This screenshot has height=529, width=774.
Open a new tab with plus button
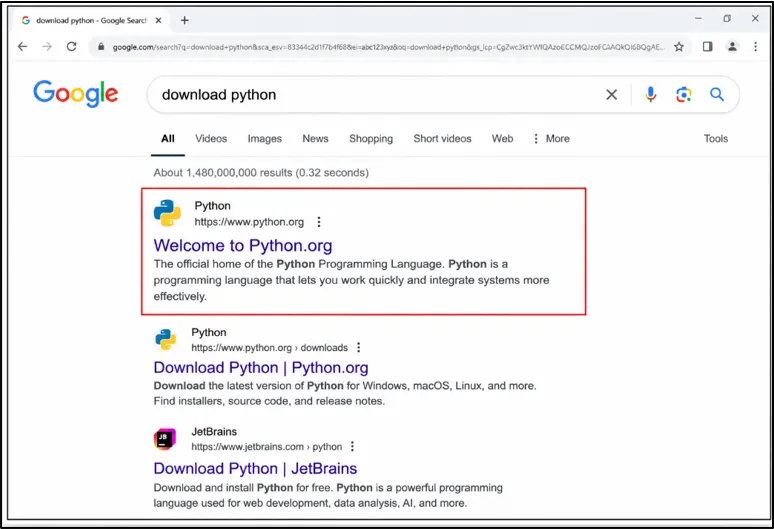(x=185, y=20)
